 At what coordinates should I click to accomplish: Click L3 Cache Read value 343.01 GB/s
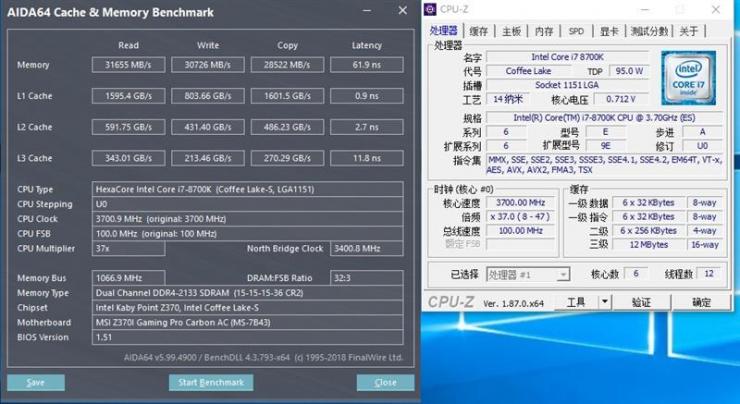click(x=128, y=158)
